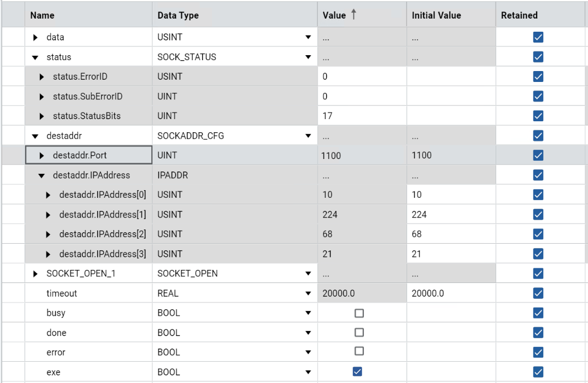This screenshot has width=588, height=383.
Task: Edit the destaddr.Port value field
Action: [361, 156]
